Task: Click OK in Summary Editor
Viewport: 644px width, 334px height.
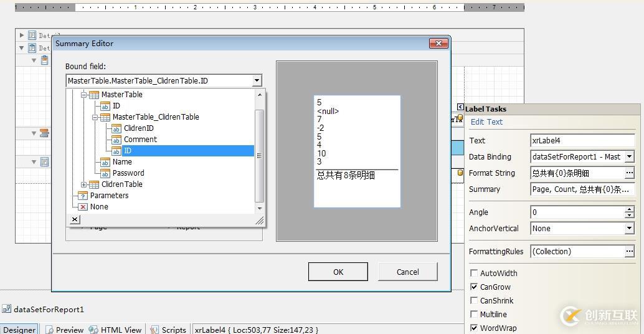Action: tap(338, 272)
